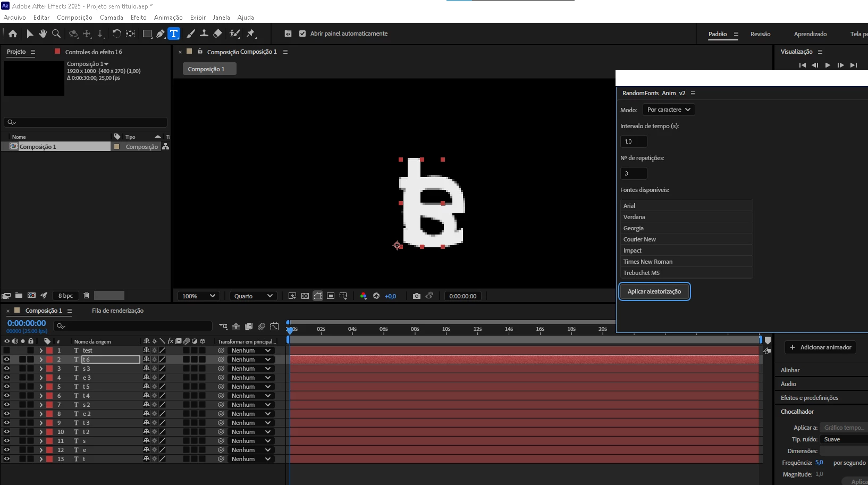Open the Graph Editor icon in timeline
The height and width of the screenshot is (485, 868).
click(274, 327)
